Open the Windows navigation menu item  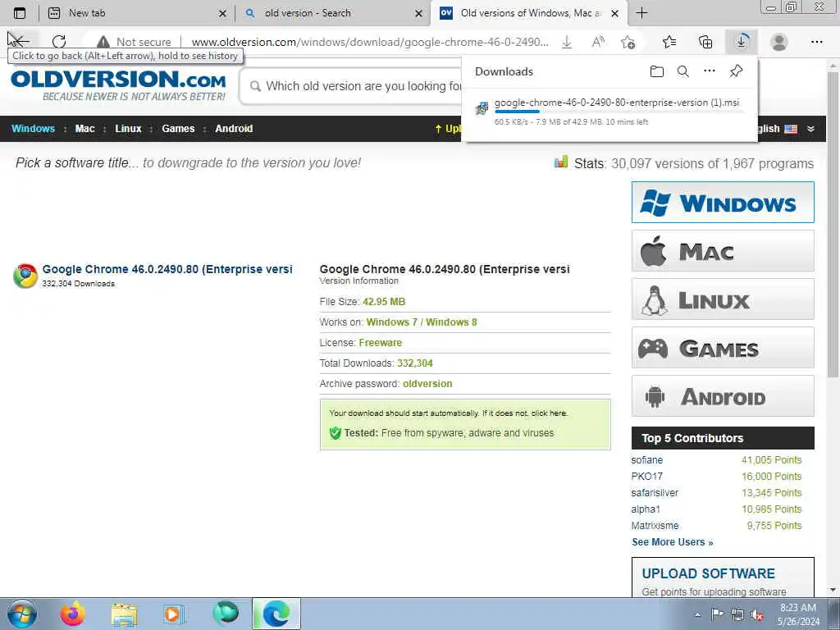tap(33, 129)
